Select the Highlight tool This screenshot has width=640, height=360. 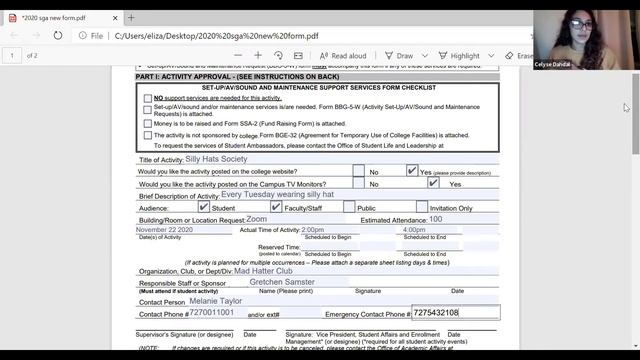coord(459,56)
